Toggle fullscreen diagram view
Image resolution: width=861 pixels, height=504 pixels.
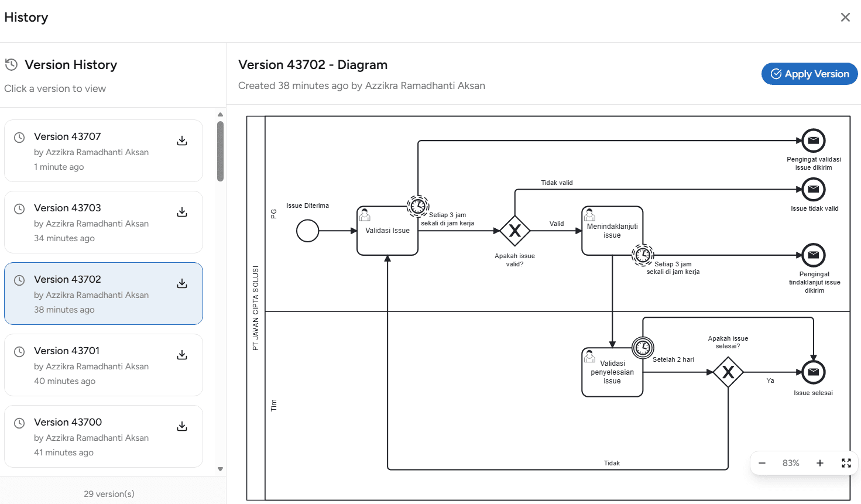(x=846, y=463)
